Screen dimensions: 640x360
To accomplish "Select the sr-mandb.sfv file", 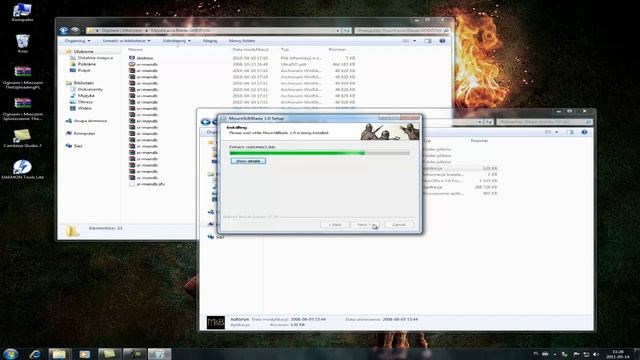I will coord(151,184).
